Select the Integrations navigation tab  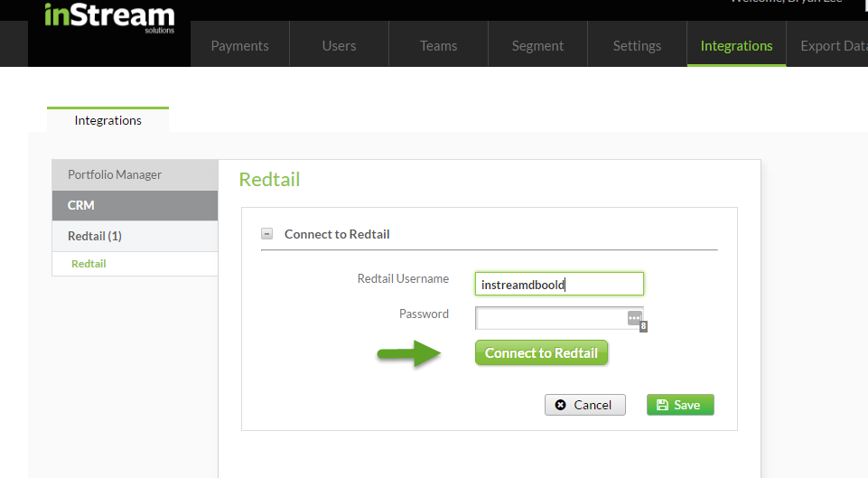coord(737,45)
